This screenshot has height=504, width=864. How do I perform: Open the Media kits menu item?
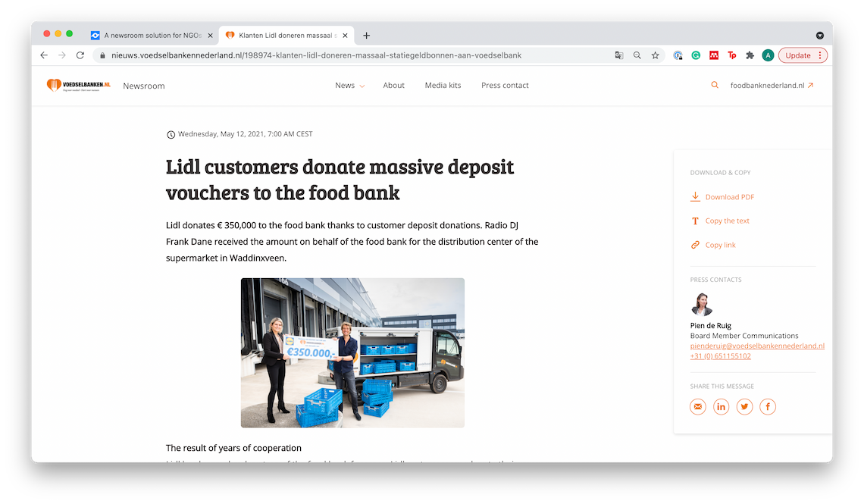[443, 86]
